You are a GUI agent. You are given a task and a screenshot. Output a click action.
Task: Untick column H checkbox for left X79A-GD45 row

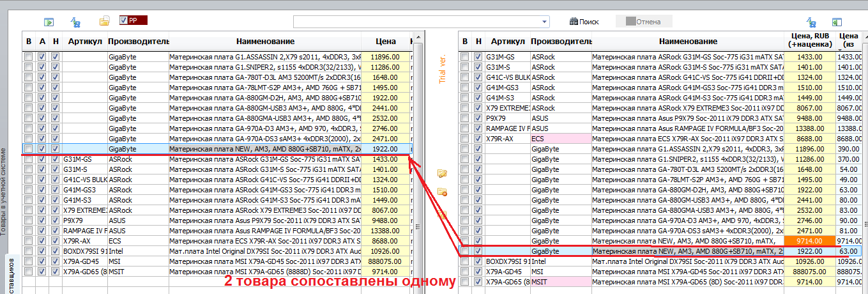[x=56, y=261]
